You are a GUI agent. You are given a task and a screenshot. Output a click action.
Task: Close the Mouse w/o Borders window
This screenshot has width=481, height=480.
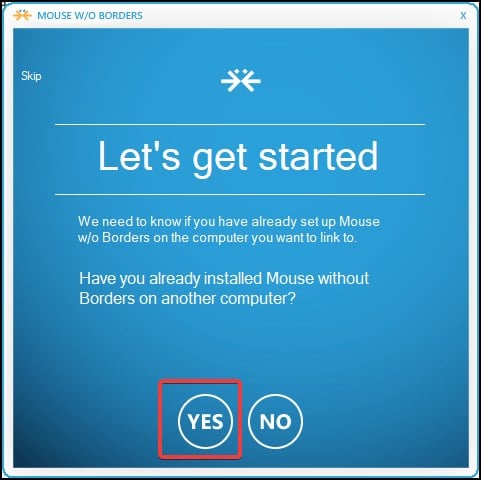pyautogui.click(x=463, y=15)
